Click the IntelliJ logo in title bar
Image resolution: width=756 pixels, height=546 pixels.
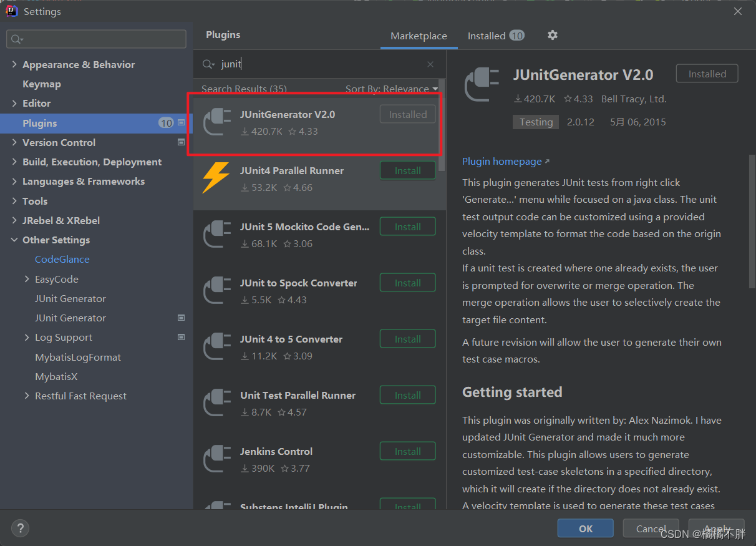[12, 11]
